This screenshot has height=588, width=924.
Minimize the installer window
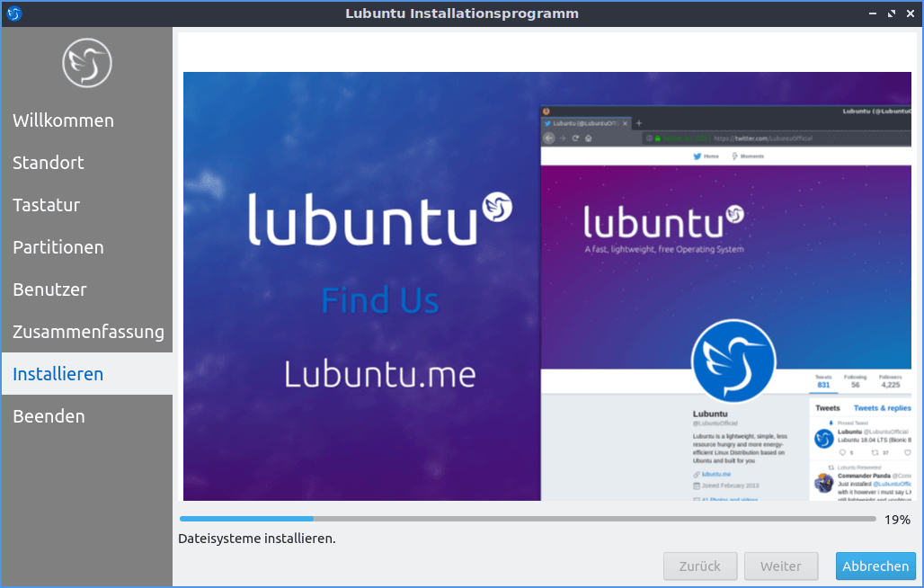873,13
